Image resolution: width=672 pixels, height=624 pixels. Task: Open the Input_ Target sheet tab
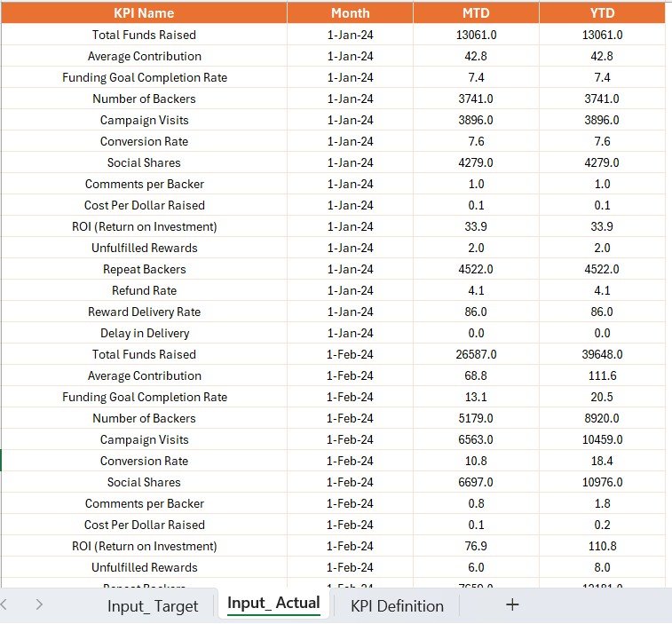click(153, 606)
